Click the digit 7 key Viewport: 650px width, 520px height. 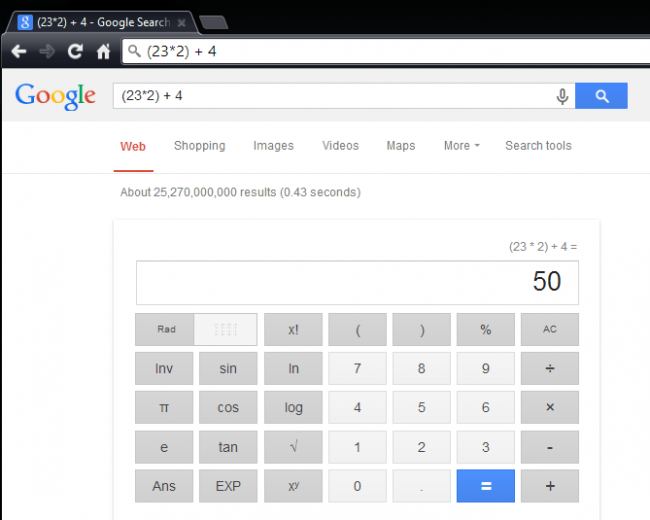pyautogui.click(x=357, y=368)
